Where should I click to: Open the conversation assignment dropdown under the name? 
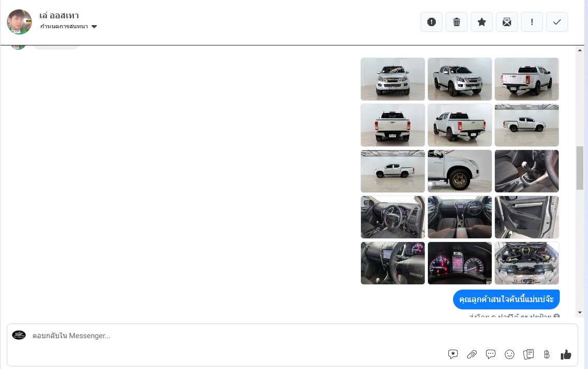pos(69,26)
